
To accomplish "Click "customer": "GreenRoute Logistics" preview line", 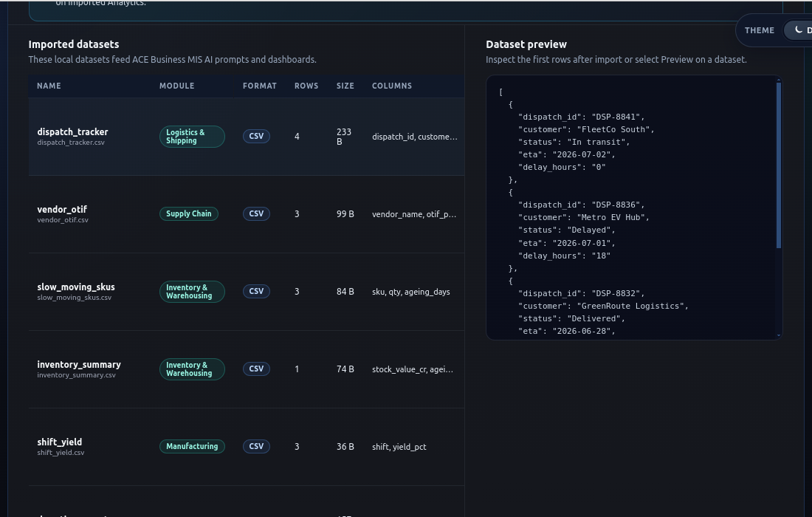I will click(x=603, y=307).
